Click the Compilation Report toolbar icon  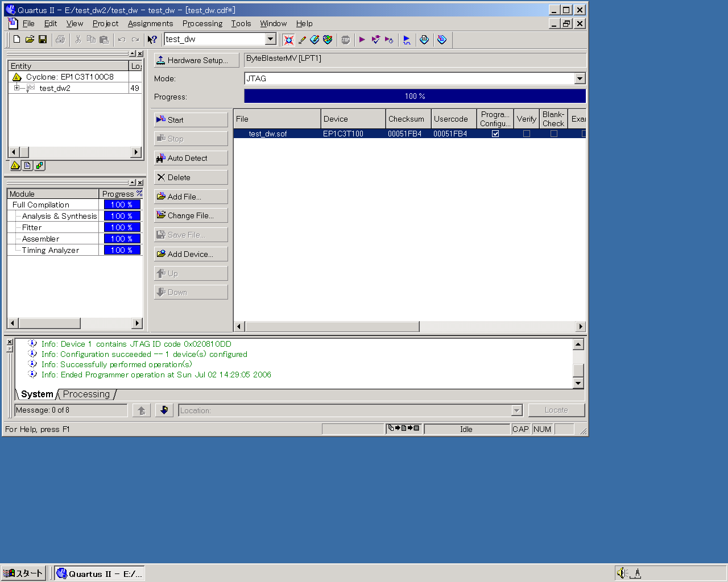424,40
